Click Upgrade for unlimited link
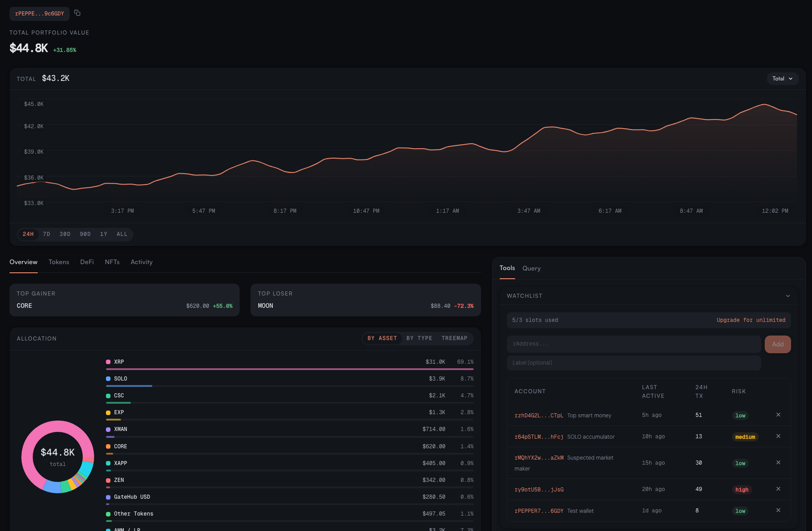Viewport: 812px width, 531px height. (x=751, y=320)
